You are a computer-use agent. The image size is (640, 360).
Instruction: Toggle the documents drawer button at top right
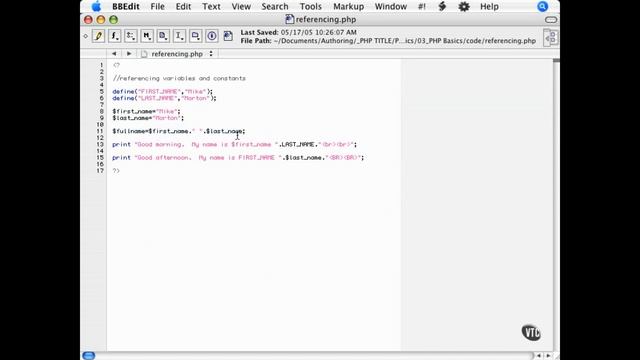(551, 38)
